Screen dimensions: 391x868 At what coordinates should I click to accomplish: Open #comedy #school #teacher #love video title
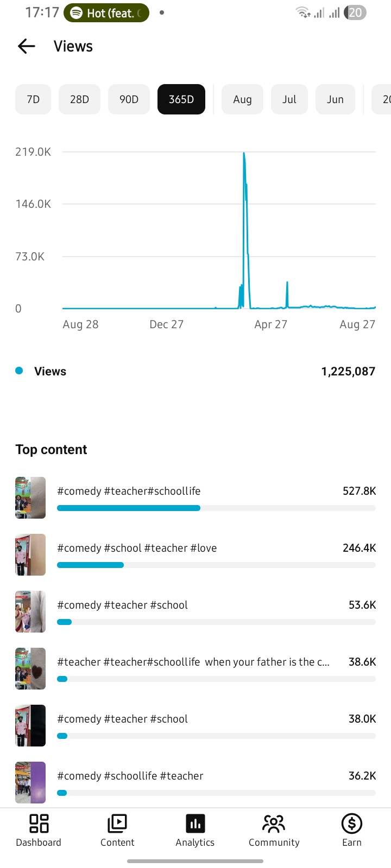pos(137,548)
